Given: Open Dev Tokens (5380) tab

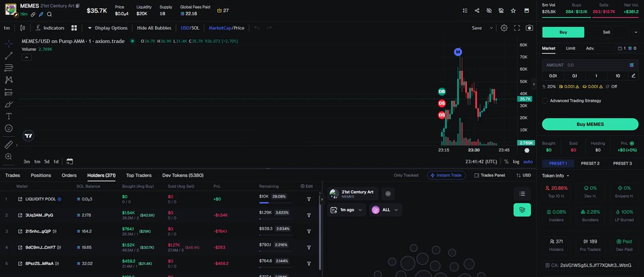Looking at the screenshot, I should (182, 175).
